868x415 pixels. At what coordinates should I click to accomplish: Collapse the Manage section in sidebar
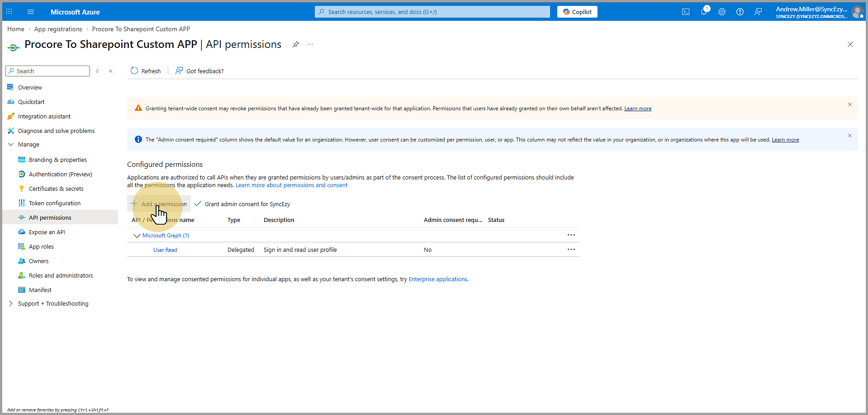tap(11, 145)
